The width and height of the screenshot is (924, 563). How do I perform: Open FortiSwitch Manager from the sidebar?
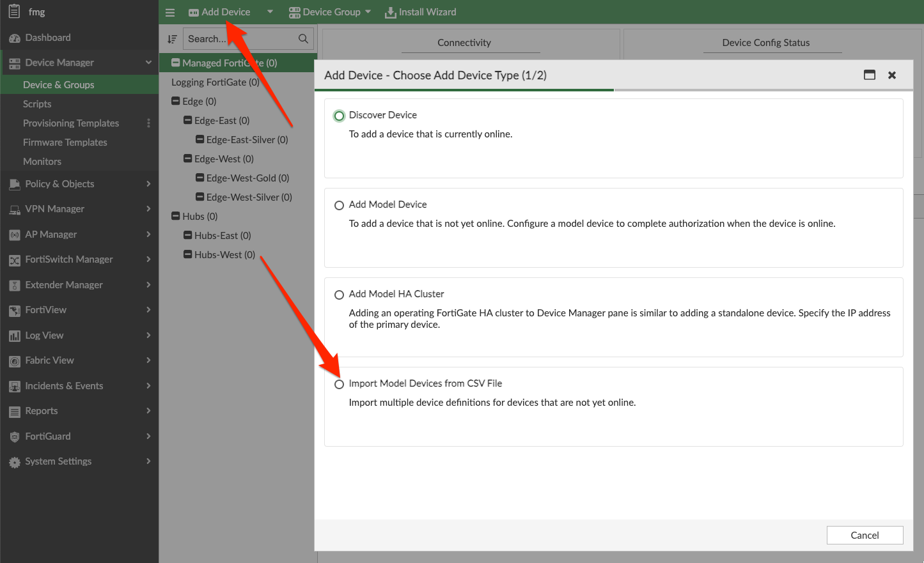(14, 259)
